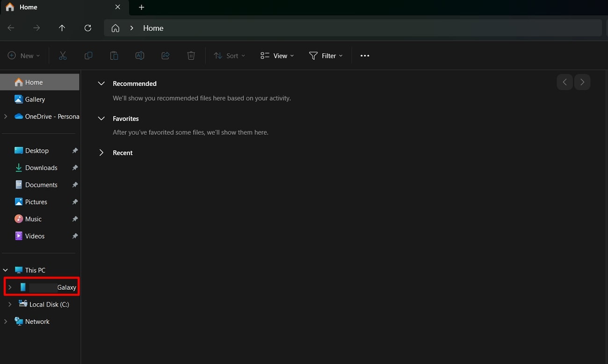Open the View dropdown
Screen dimensions: 608x364
277,55
